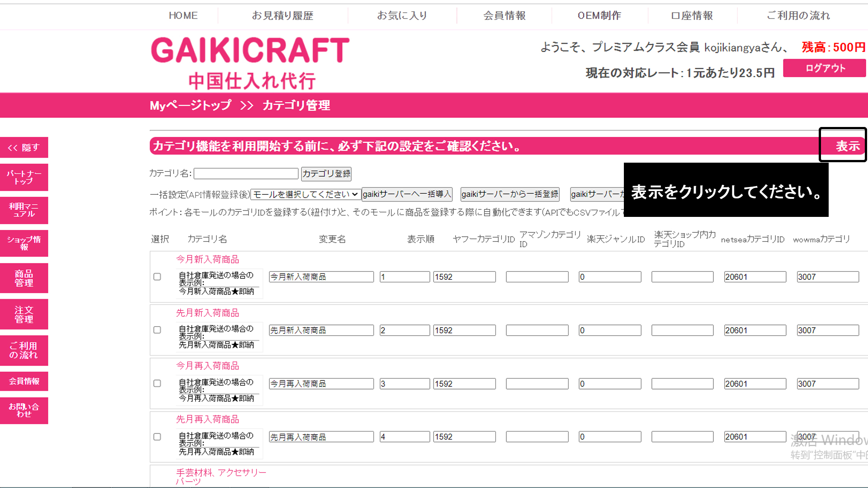The height and width of the screenshot is (488, 868).
Task: Click Myページトップ breadcrumb link
Action: point(190,105)
